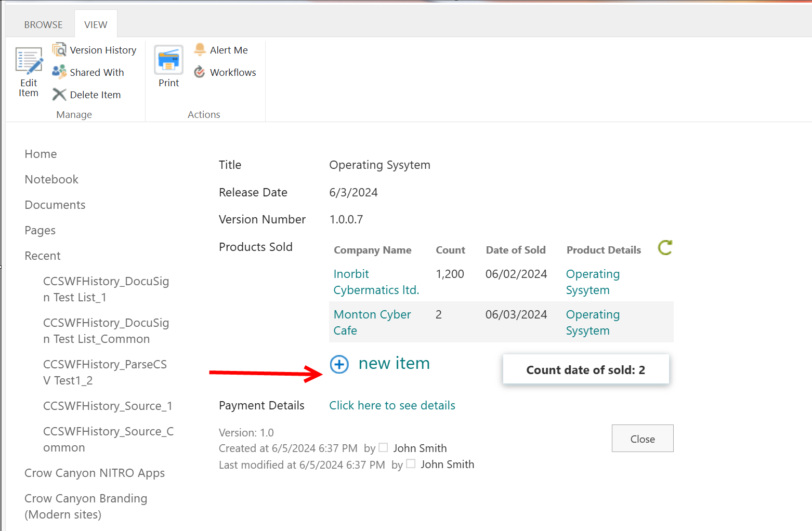This screenshot has height=531, width=812.
Task: Open Documents in navigation
Action: [55, 205]
